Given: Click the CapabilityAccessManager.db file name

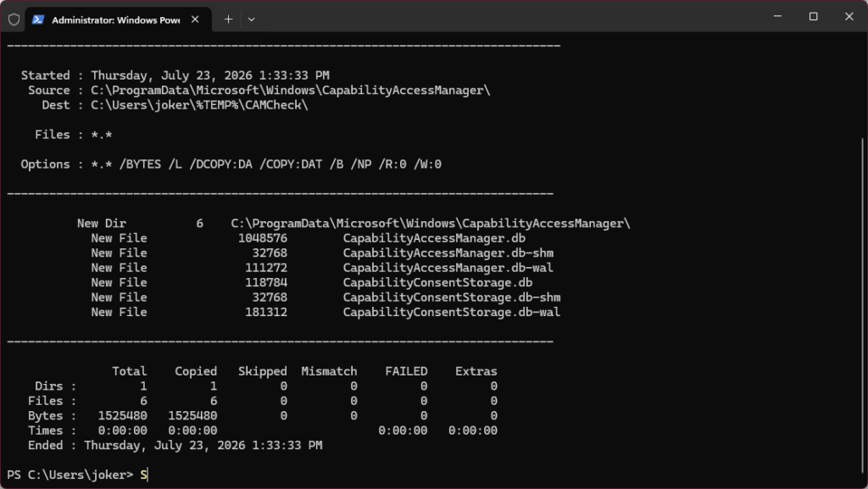Looking at the screenshot, I should tap(434, 238).
